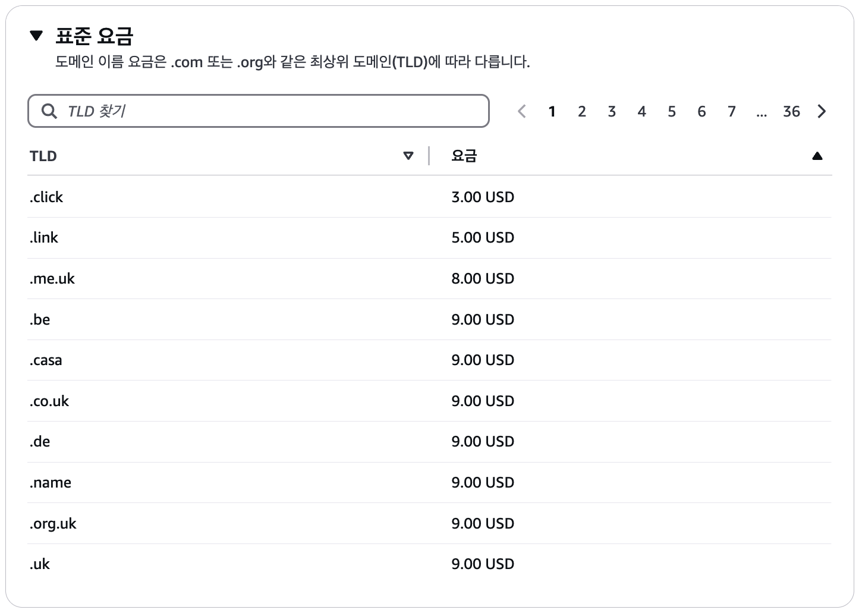
Task: Select current page 1
Action: click(x=552, y=111)
